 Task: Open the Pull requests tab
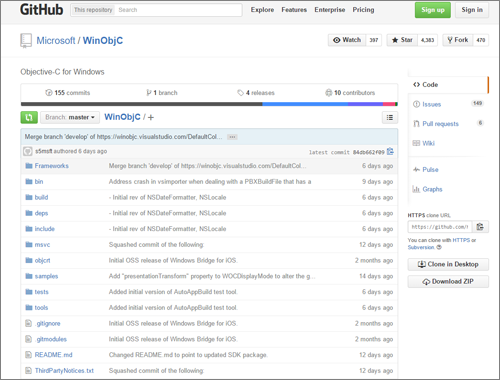[448, 124]
